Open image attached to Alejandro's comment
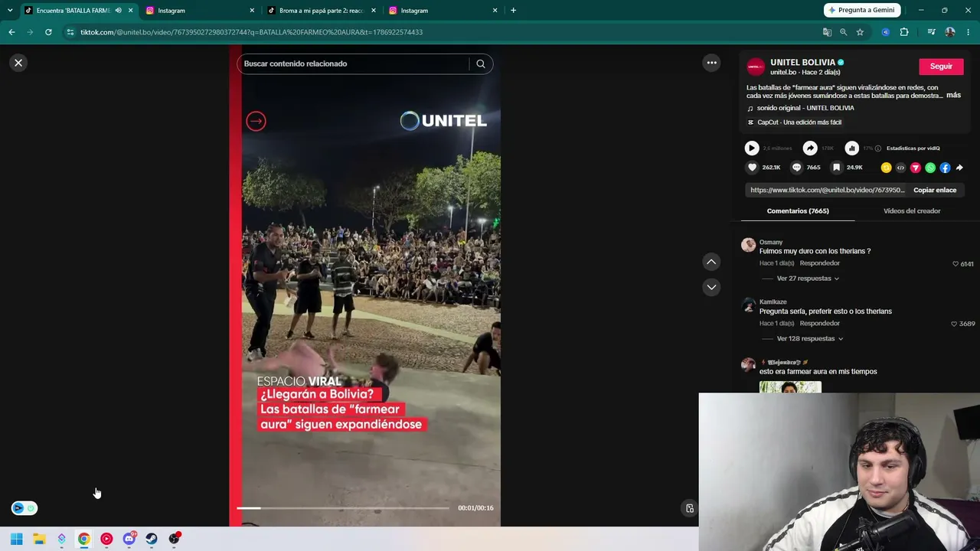Screen dimensions: 980x551 click(790, 387)
